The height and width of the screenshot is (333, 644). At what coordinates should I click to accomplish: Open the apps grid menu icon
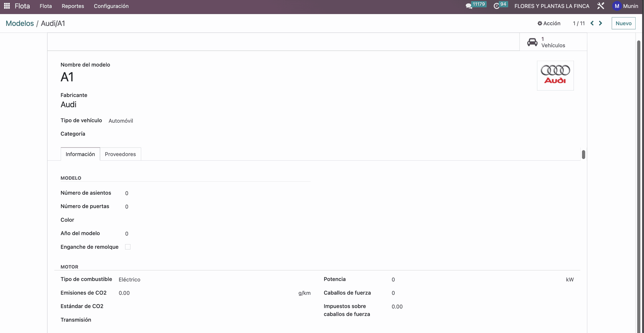click(7, 6)
